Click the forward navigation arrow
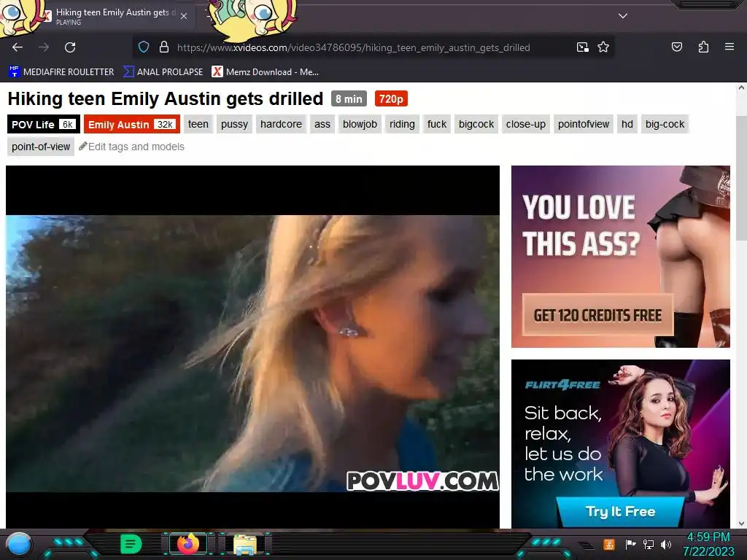747x560 pixels. click(44, 47)
